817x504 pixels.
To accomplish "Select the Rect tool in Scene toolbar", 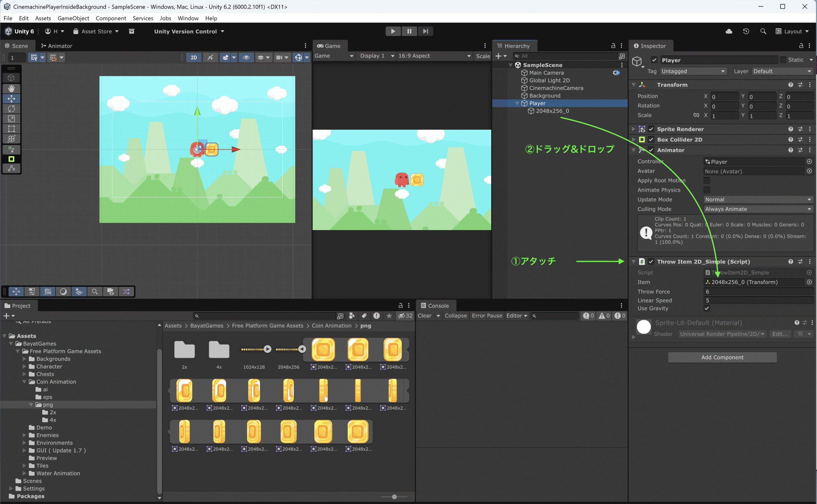I will (11, 129).
